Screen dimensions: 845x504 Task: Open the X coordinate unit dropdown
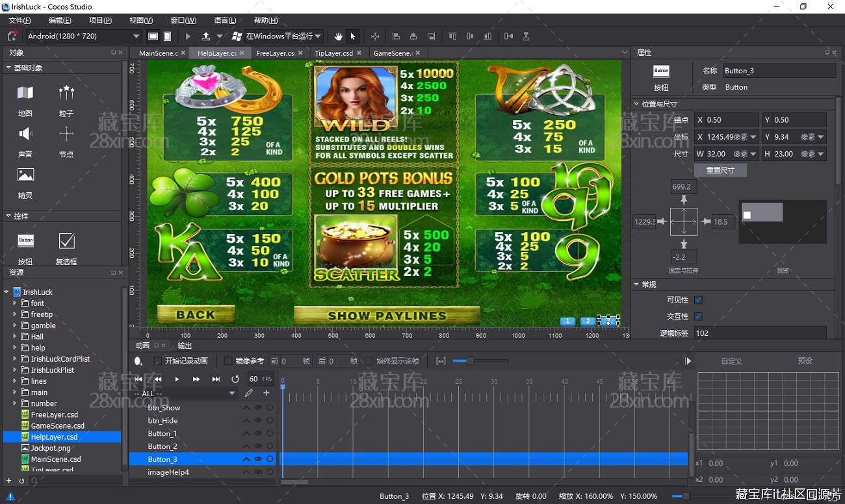[753, 137]
